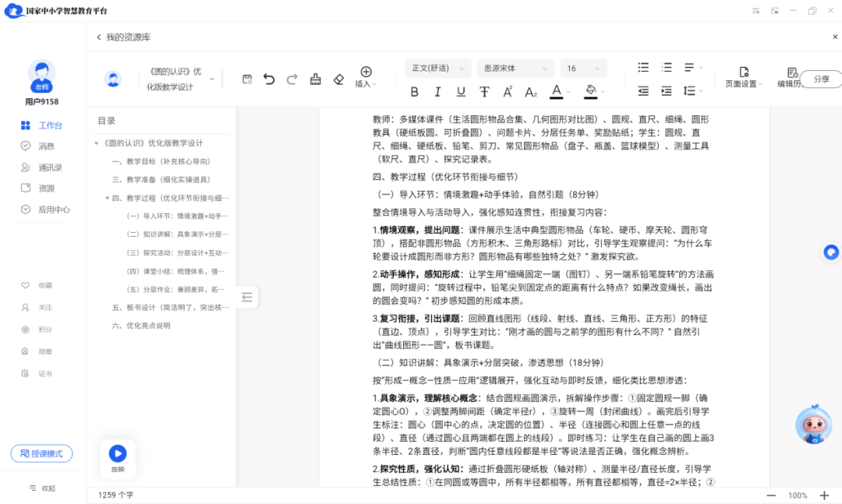Open 资源 in the left sidebar
This screenshot has height=504, width=842.
pos(46,188)
